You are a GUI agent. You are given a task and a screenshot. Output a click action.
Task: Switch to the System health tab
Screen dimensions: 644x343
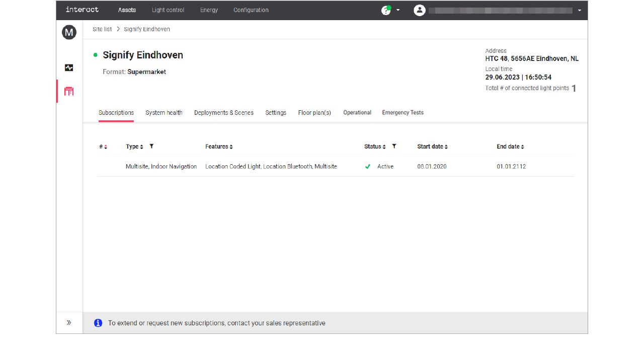click(164, 113)
